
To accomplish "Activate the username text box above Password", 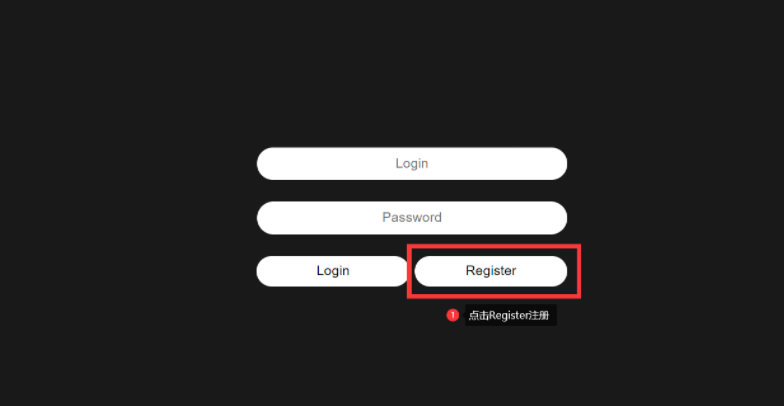I will pos(412,164).
